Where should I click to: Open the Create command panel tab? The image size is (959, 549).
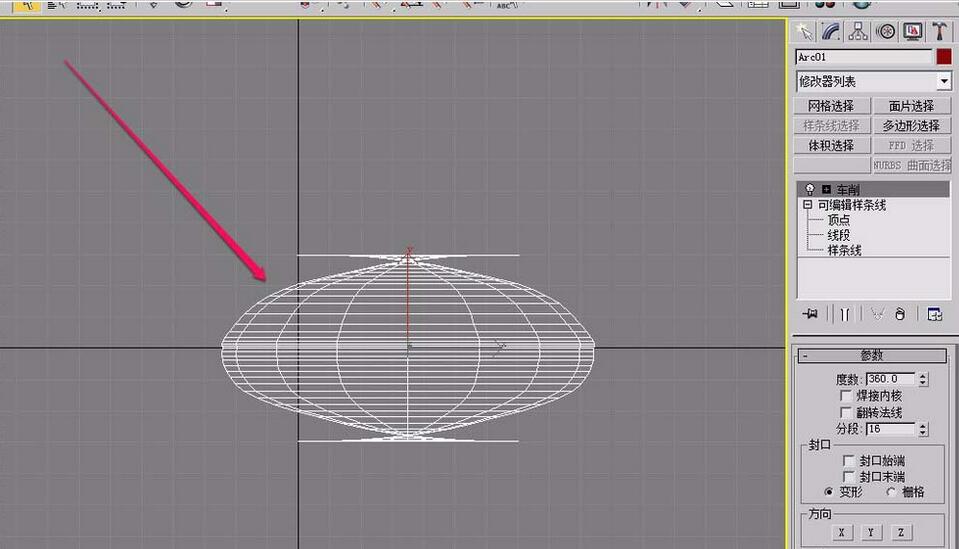coord(804,31)
